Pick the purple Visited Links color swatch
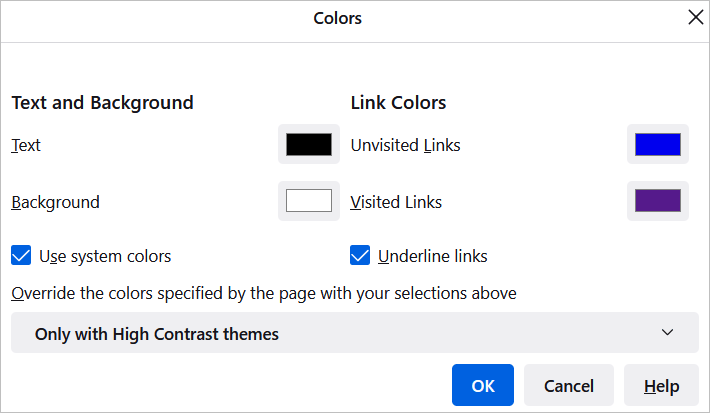710x413 pixels. [657, 201]
